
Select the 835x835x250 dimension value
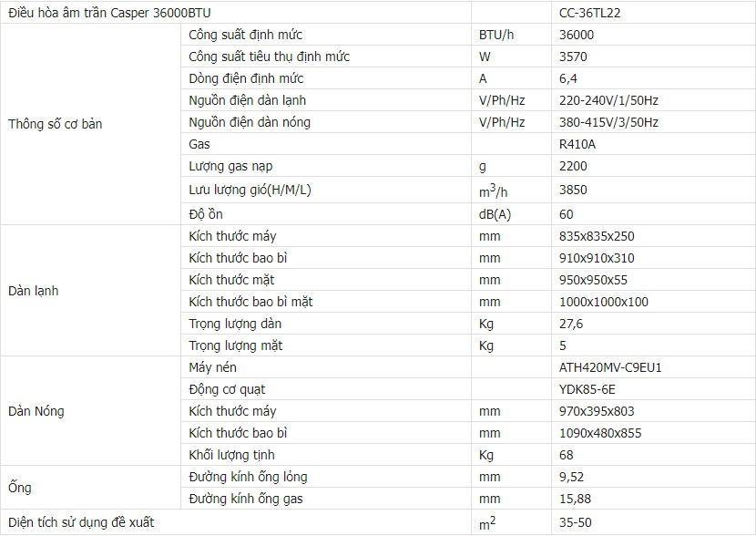tap(597, 236)
